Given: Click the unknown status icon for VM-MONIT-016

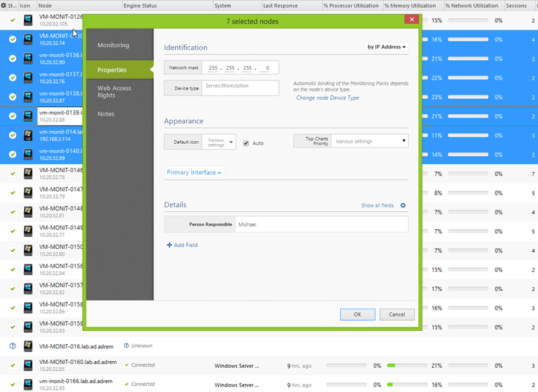Looking at the screenshot, I should click(13, 346).
